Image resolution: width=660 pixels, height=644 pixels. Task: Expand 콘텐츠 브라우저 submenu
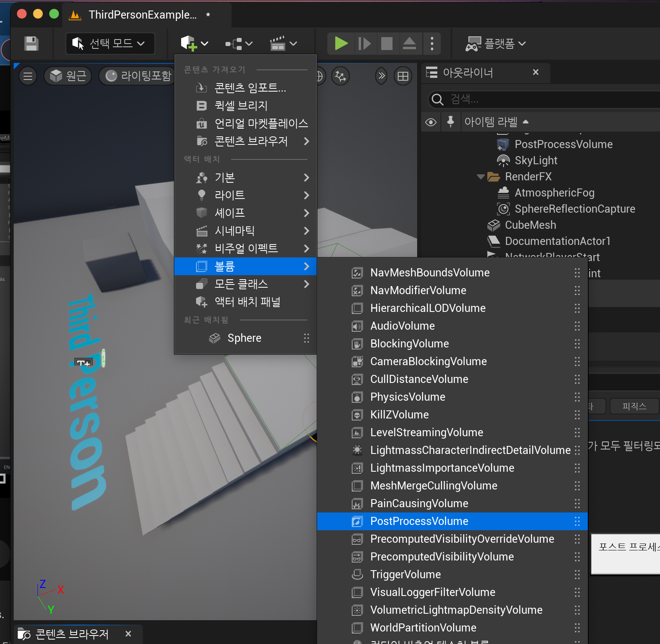(245, 141)
